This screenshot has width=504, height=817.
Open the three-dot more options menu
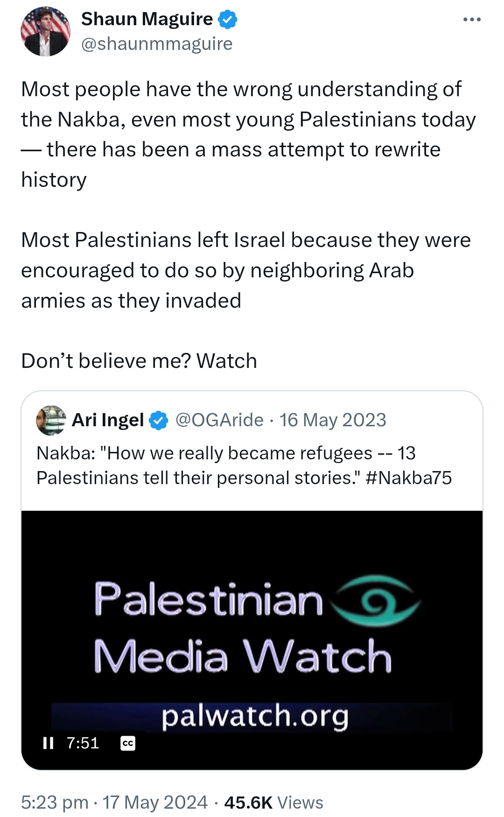tap(472, 20)
